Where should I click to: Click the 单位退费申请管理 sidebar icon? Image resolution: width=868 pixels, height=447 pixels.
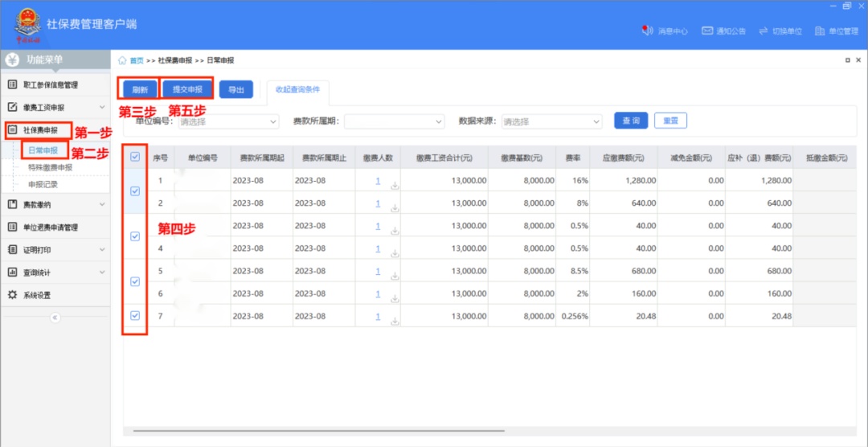pyautogui.click(x=12, y=227)
